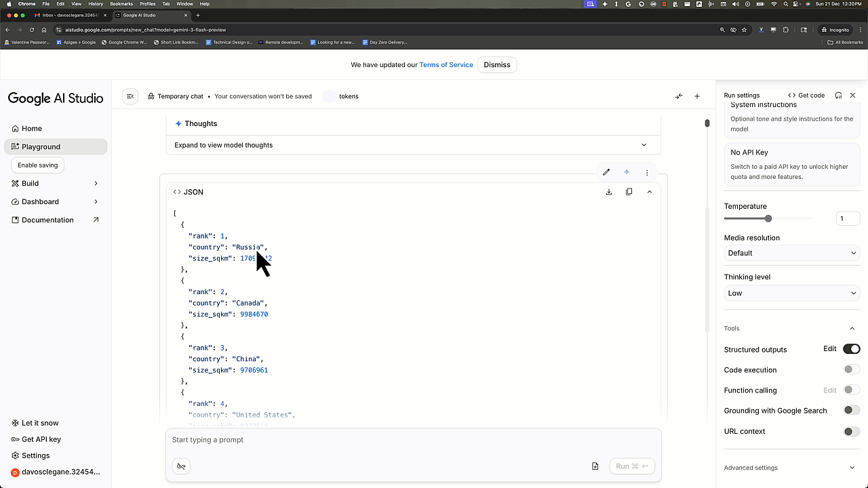Click the rerun sparkle icon on response

[627, 172]
